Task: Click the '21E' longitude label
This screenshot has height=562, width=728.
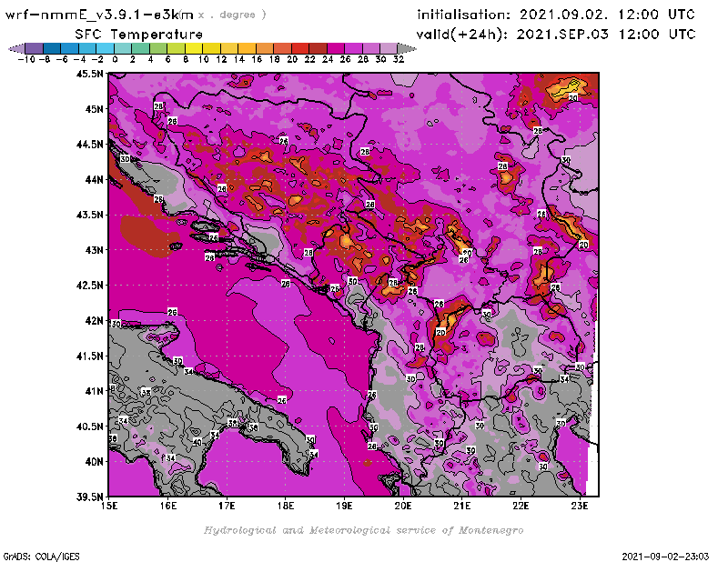Action: [462, 506]
